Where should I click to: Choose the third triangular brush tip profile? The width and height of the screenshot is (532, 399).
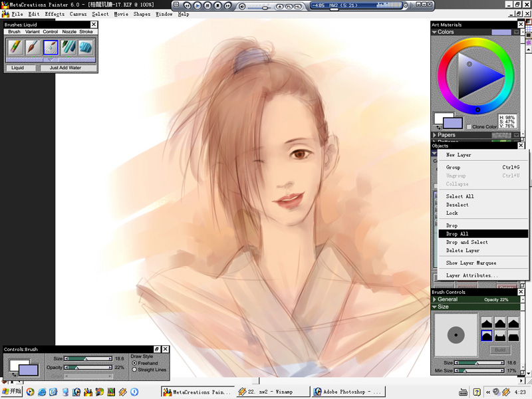(x=513, y=323)
